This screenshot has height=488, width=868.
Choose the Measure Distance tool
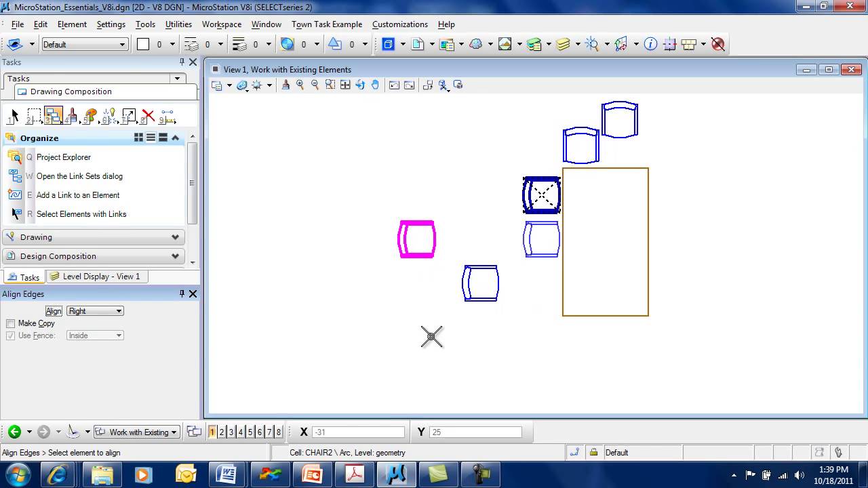point(167,116)
